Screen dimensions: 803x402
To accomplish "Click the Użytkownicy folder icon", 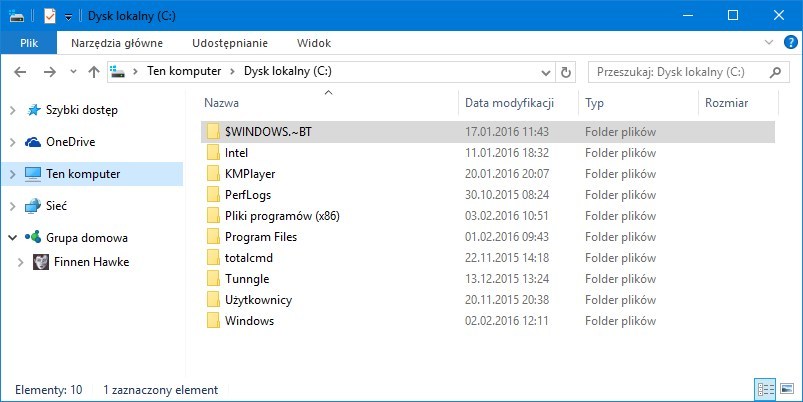I will pyautogui.click(x=214, y=300).
